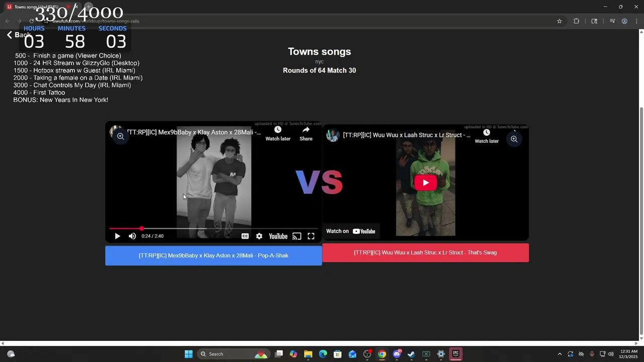Switch to Chrome in the taskbar

click(382, 354)
